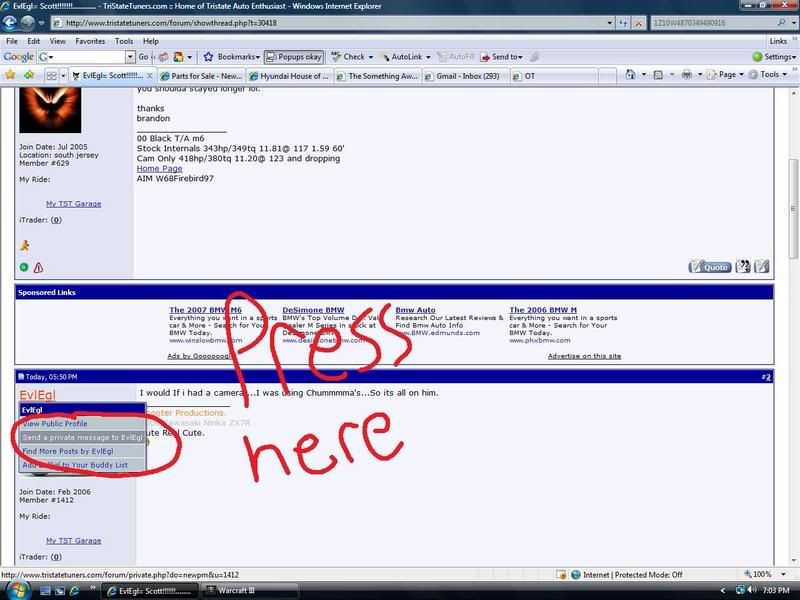Open the Quick Tabs list dropdown arrow
The width and height of the screenshot is (800, 600).
(63, 76)
